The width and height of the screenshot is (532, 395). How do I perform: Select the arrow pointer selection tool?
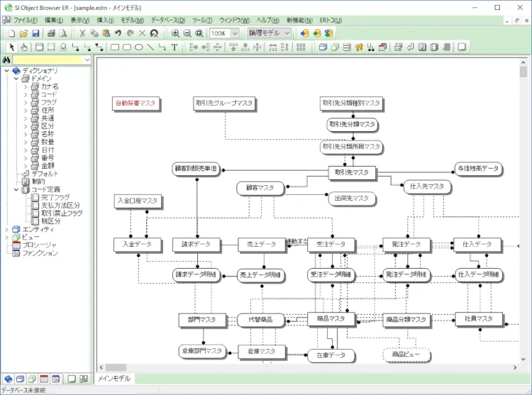(x=11, y=48)
